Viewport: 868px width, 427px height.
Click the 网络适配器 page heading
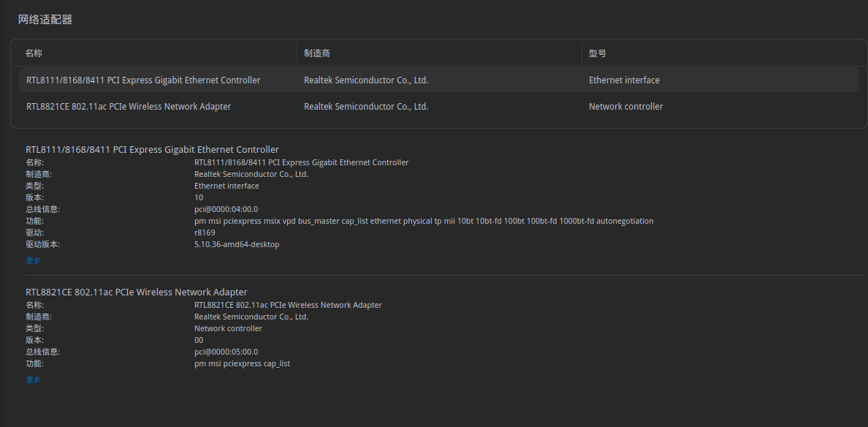point(45,20)
